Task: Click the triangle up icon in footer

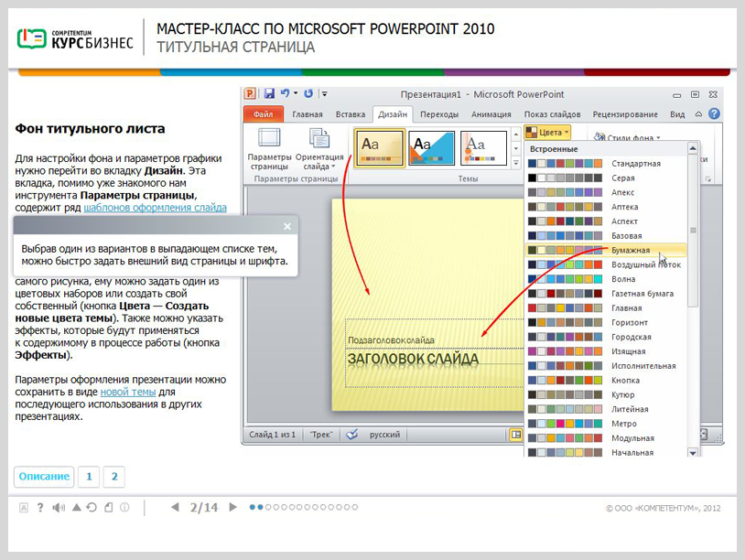Action: pyautogui.click(x=77, y=507)
